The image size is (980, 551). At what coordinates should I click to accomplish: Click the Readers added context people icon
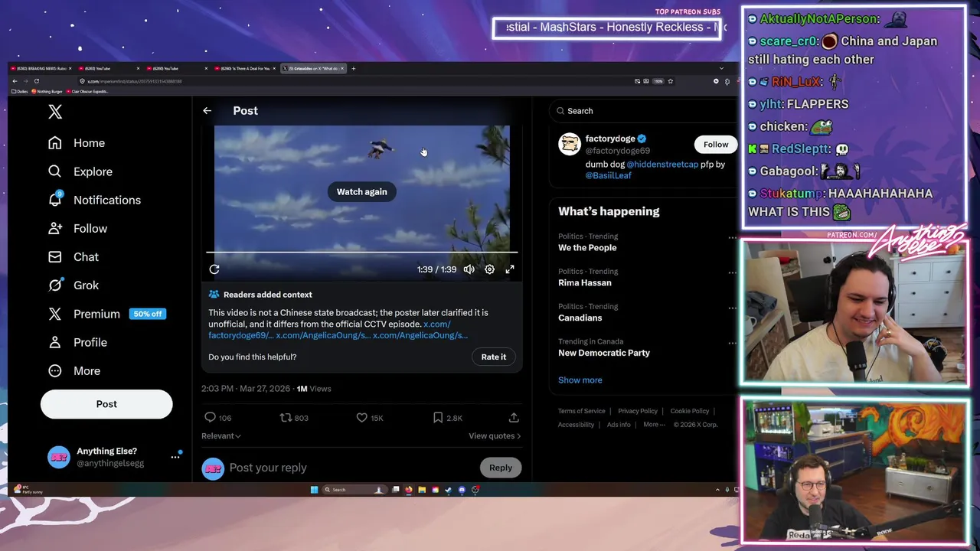(x=214, y=295)
